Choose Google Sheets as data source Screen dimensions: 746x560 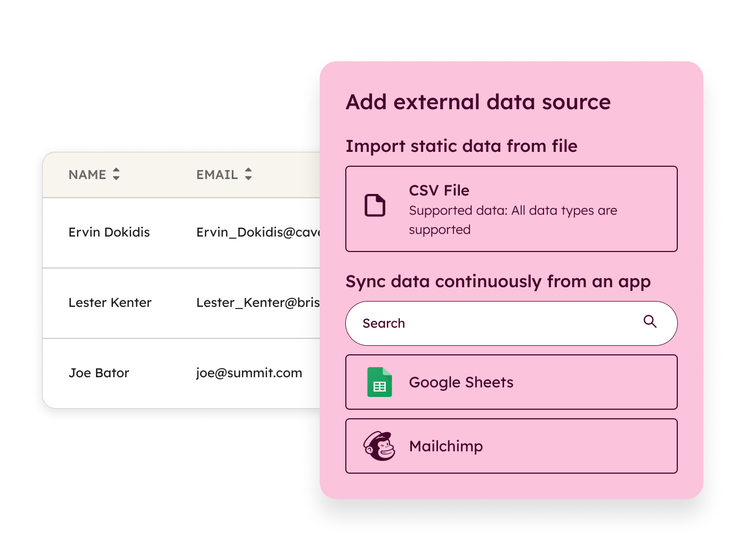pos(511,382)
